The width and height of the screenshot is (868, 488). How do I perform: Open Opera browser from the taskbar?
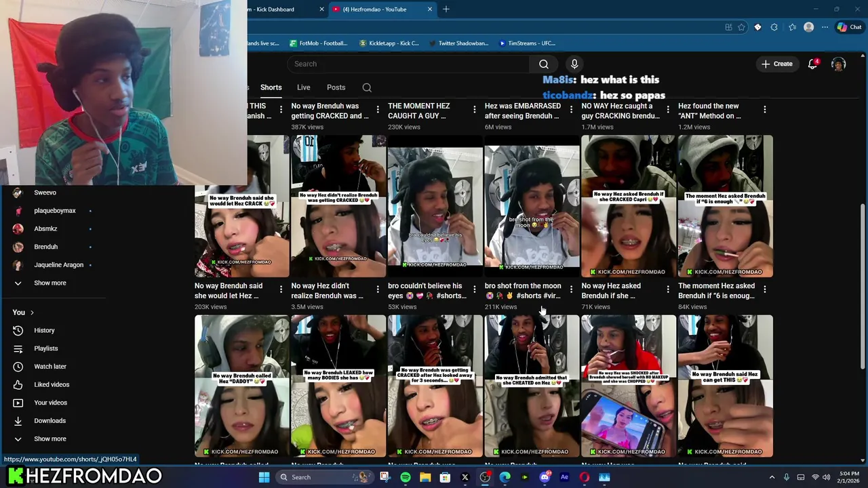point(585,477)
